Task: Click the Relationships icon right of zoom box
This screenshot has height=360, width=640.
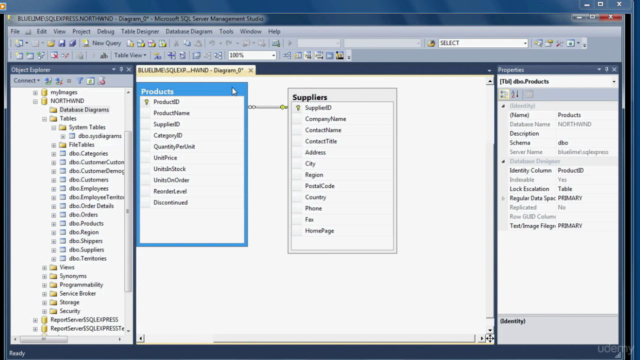Action: coord(287,56)
